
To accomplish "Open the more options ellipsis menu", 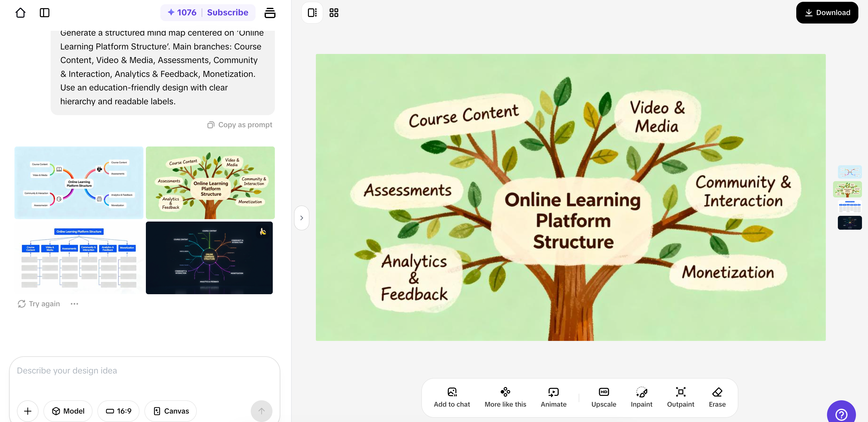I will point(74,304).
